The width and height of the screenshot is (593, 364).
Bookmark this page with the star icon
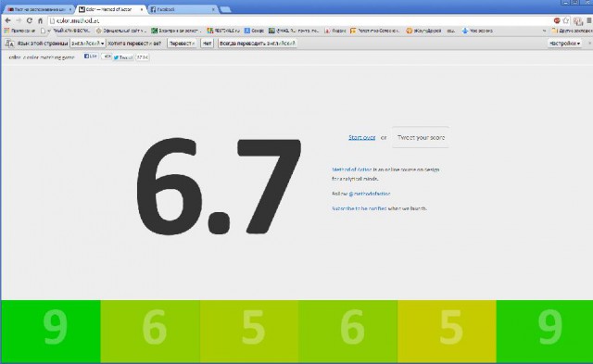[x=566, y=20]
